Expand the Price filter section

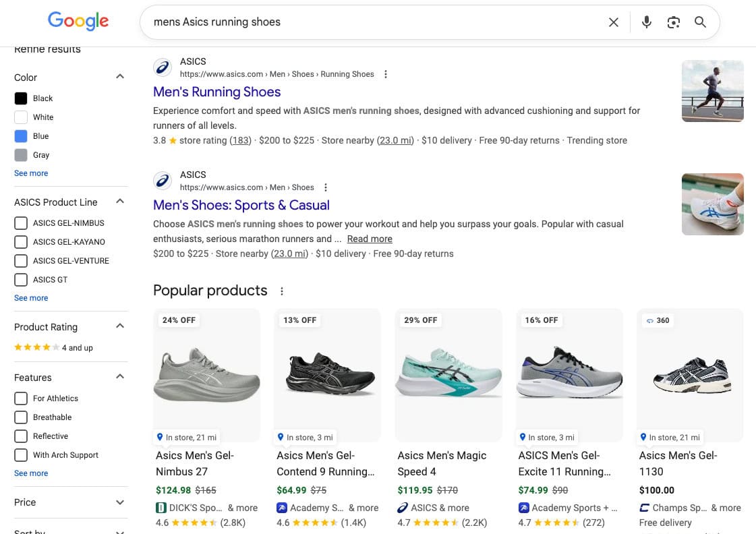[x=120, y=502]
